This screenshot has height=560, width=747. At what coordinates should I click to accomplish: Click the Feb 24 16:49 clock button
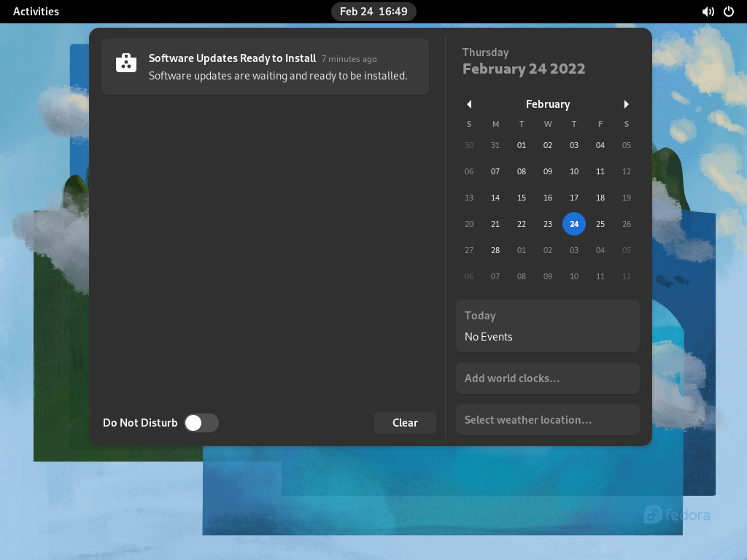pos(373,12)
